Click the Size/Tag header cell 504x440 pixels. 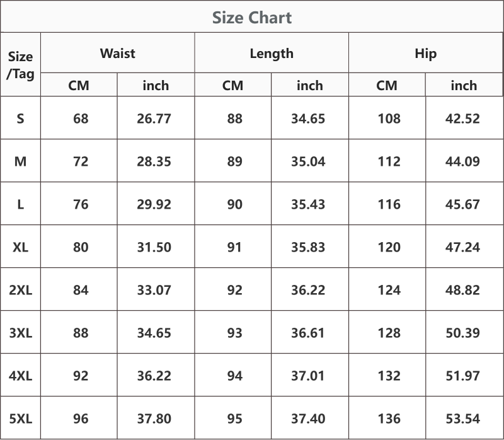20,65
